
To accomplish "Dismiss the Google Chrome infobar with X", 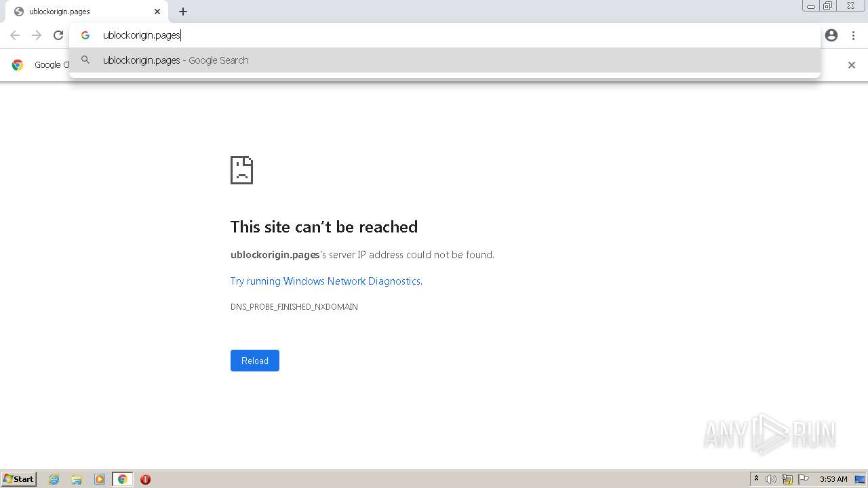I will (852, 65).
